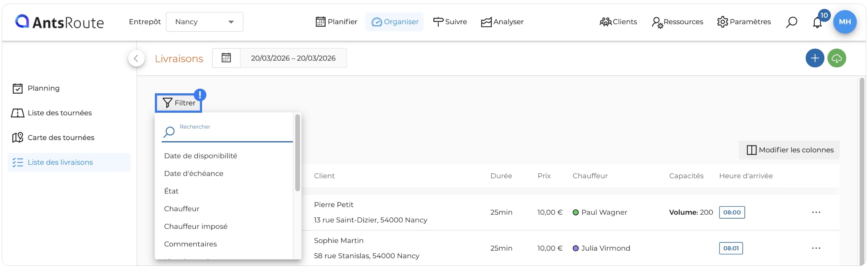This screenshot has width=868, height=268.
Task: Toggle the Filtrer dropdown button
Action: pyautogui.click(x=178, y=103)
